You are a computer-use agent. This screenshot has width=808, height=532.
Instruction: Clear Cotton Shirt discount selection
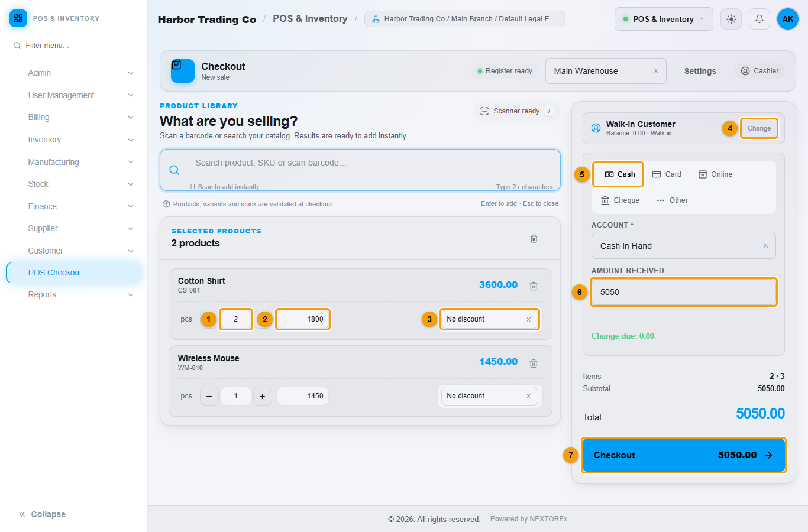click(x=528, y=319)
